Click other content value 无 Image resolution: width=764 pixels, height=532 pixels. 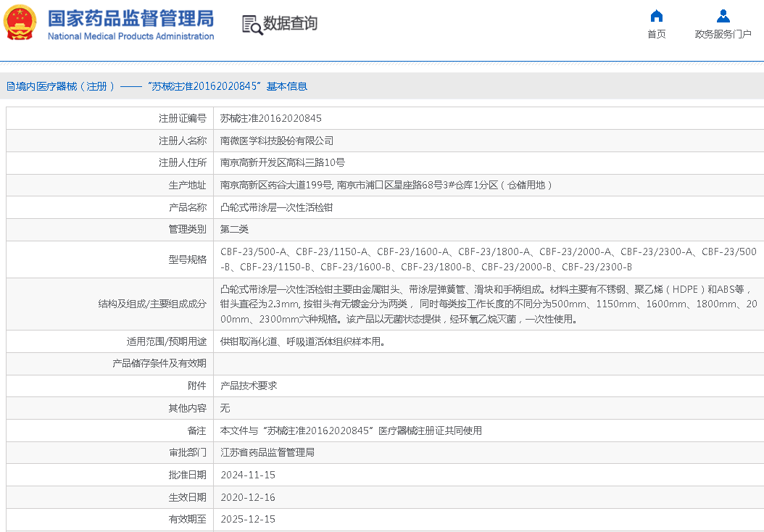click(225, 408)
